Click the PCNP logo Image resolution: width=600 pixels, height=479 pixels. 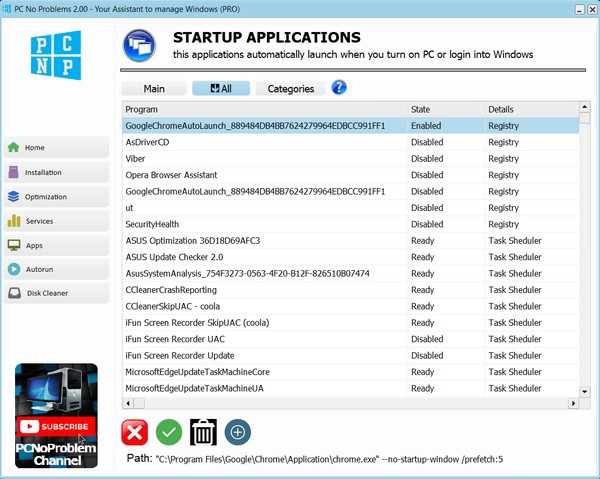click(x=56, y=55)
